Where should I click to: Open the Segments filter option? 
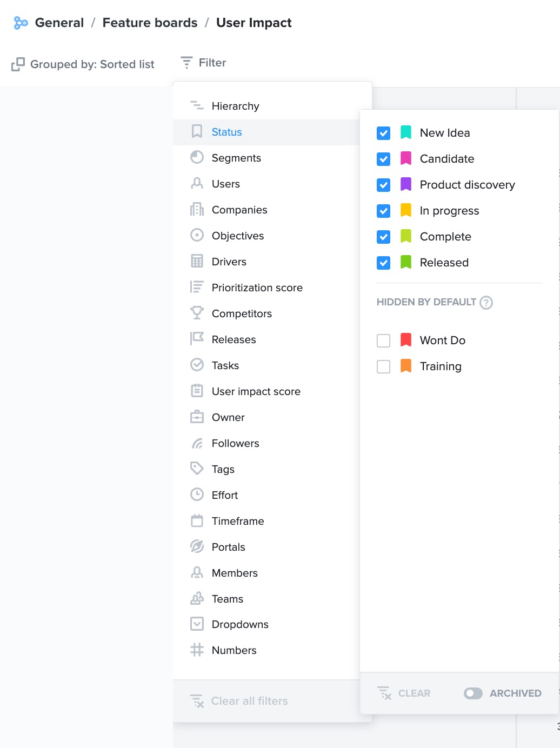[x=266, y=158]
